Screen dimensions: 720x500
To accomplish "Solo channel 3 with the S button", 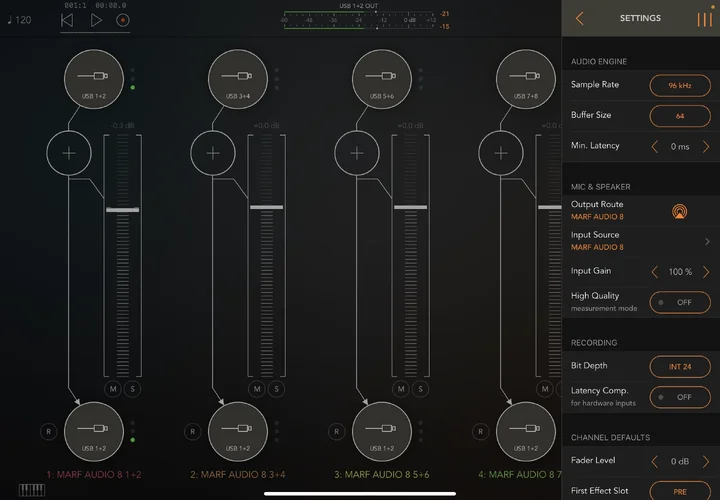I will 421,389.
